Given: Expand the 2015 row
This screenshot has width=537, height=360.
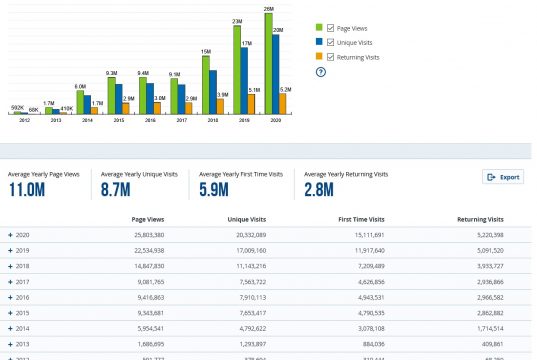Looking at the screenshot, I should (x=10, y=313).
